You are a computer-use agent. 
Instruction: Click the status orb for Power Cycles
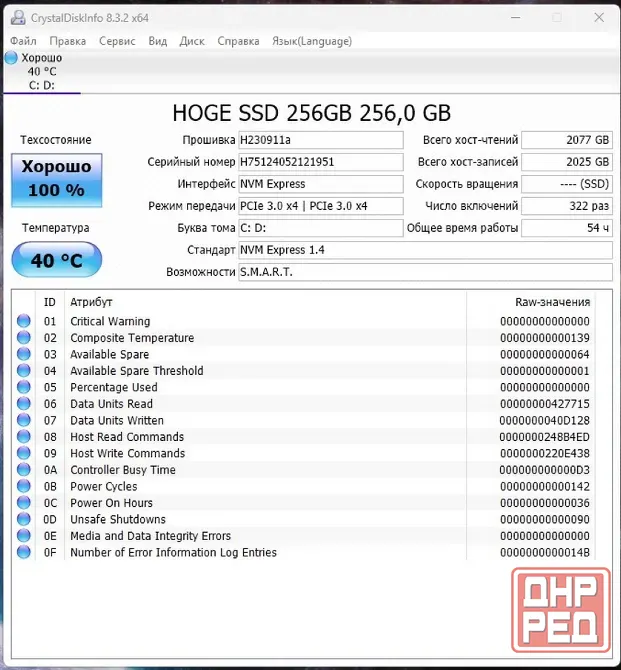coord(24,486)
